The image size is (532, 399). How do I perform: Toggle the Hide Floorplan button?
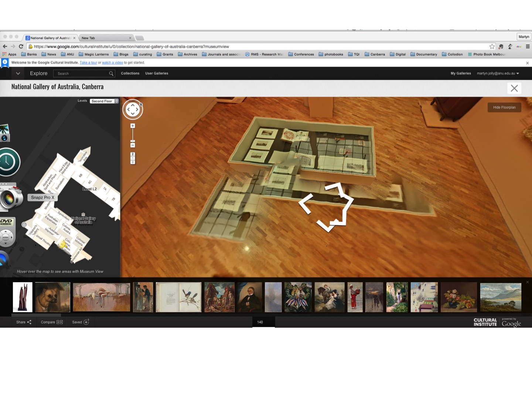point(504,108)
